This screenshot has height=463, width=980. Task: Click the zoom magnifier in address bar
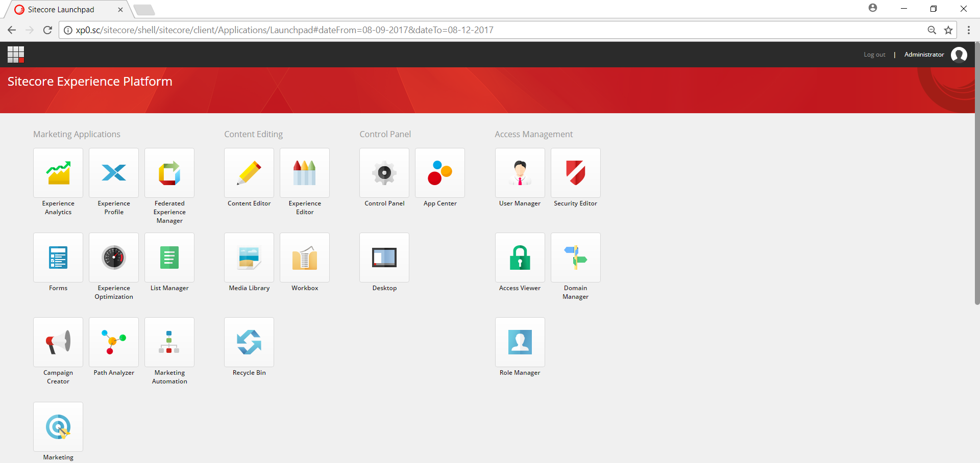pyautogui.click(x=932, y=30)
